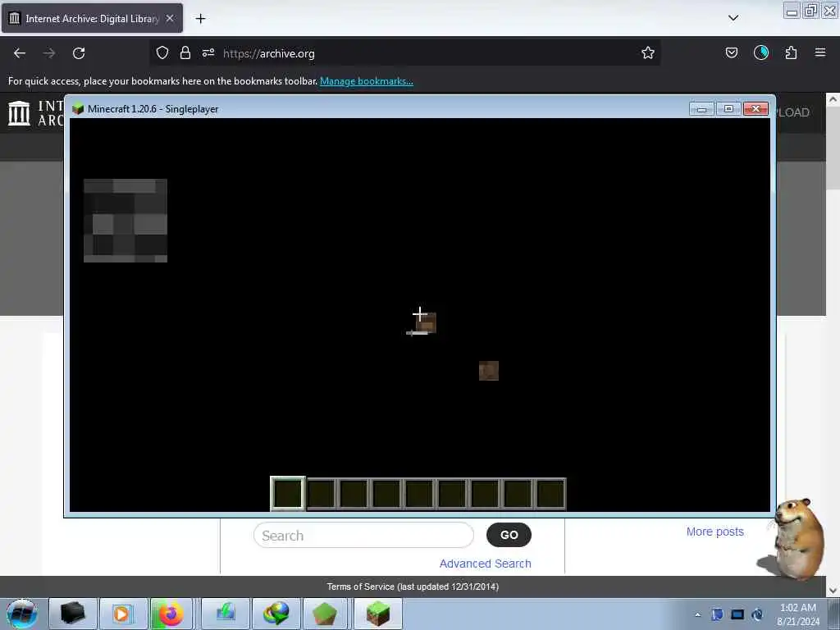Screen dimensions: 840x630
Task: Click the Firefox account circle icon
Action: click(x=761, y=52)
